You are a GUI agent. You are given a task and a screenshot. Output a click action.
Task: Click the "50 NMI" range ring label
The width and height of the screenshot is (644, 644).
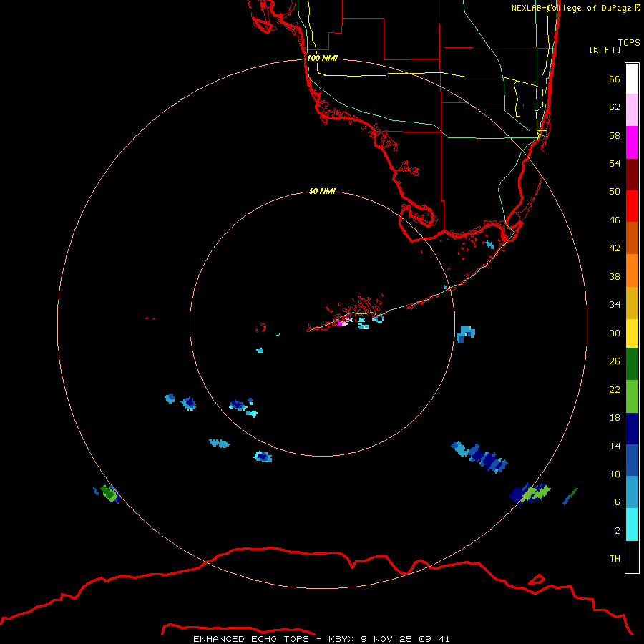(x=322, y=191)
